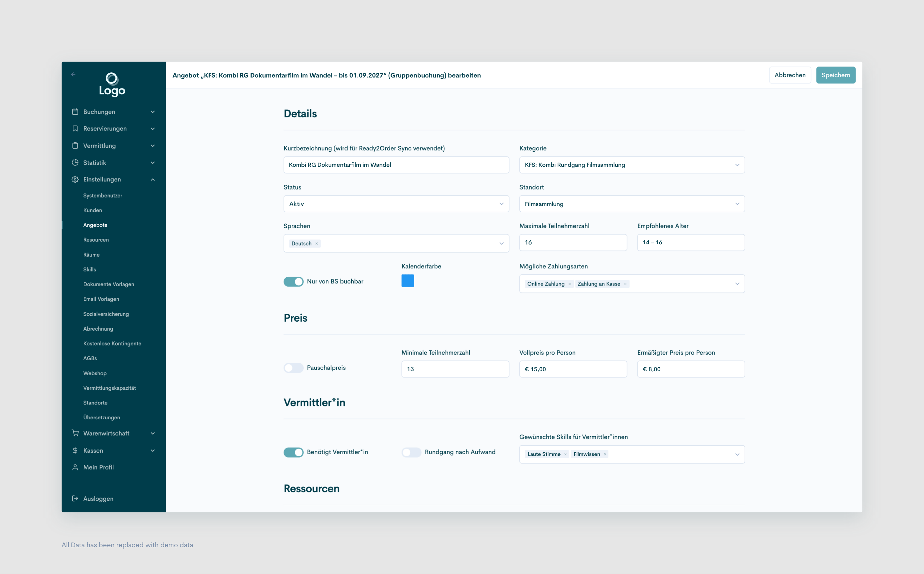
Task: Click the Statistik pie chart icon
Action: tap(75, 162)
